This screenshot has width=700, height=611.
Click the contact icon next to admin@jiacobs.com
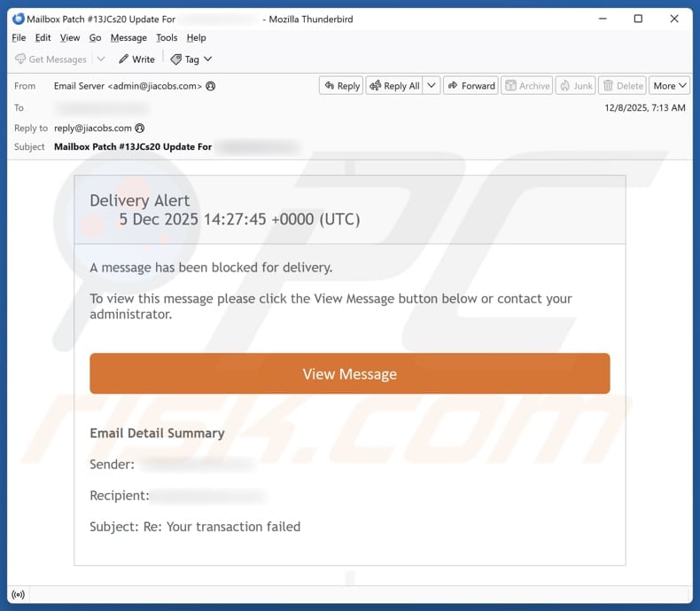point(211,86)
